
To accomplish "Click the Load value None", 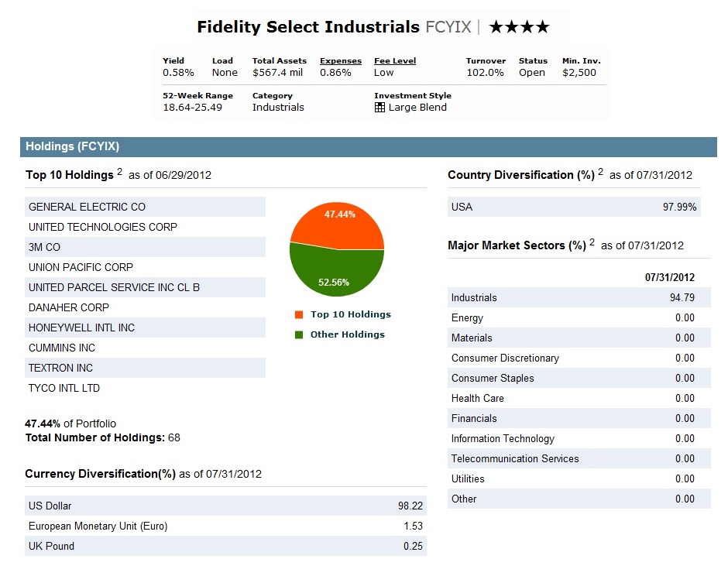I will (225, 73).
